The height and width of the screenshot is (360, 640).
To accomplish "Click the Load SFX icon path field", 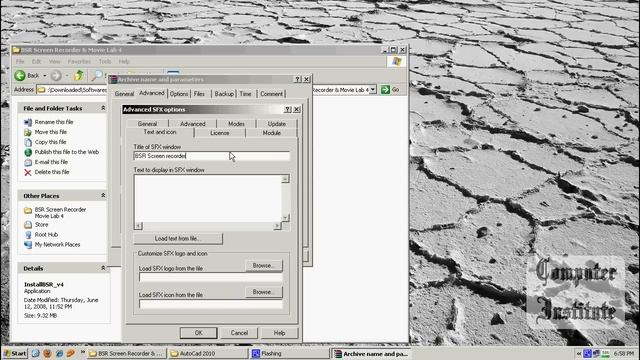I will (211, 304).
